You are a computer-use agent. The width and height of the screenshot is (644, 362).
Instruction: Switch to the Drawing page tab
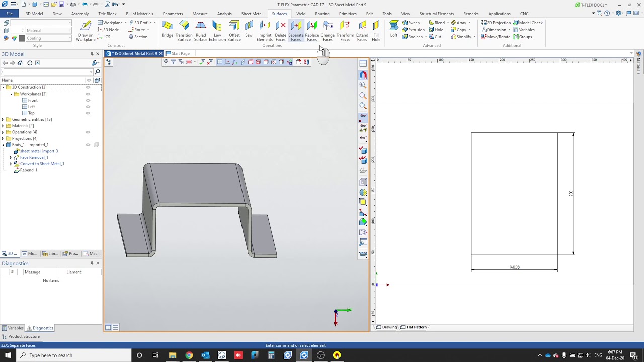click(x=386, y=327)
